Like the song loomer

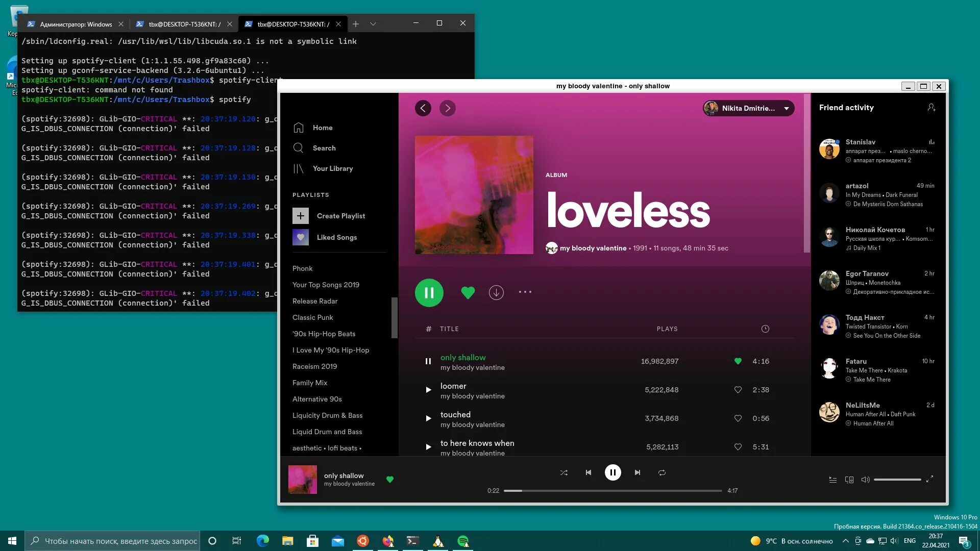738,390
